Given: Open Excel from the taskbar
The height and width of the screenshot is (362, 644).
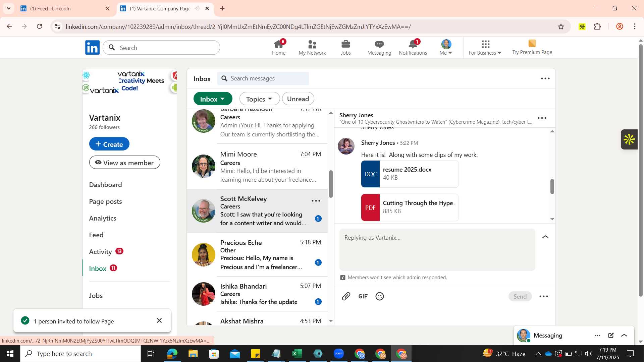Looking at the screenshot, I should tap(297, 354).
